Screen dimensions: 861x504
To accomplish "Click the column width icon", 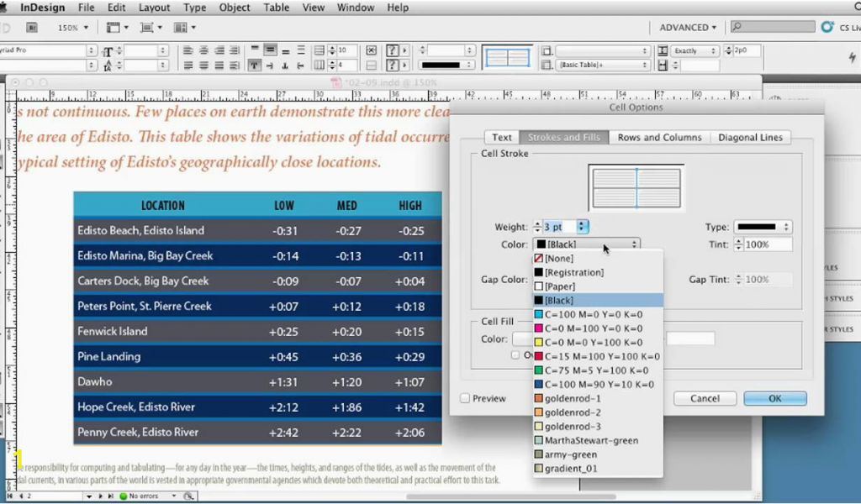I will point(663,66).
